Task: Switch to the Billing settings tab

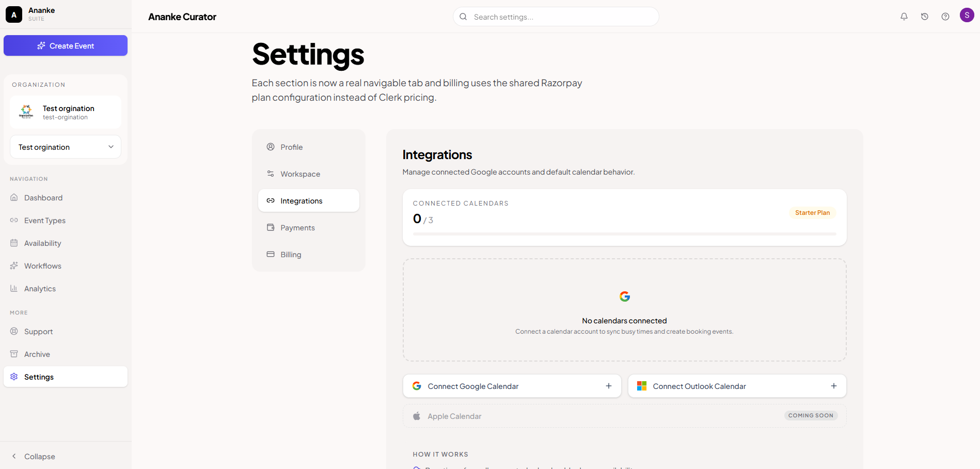Action: tap(309, 255)
